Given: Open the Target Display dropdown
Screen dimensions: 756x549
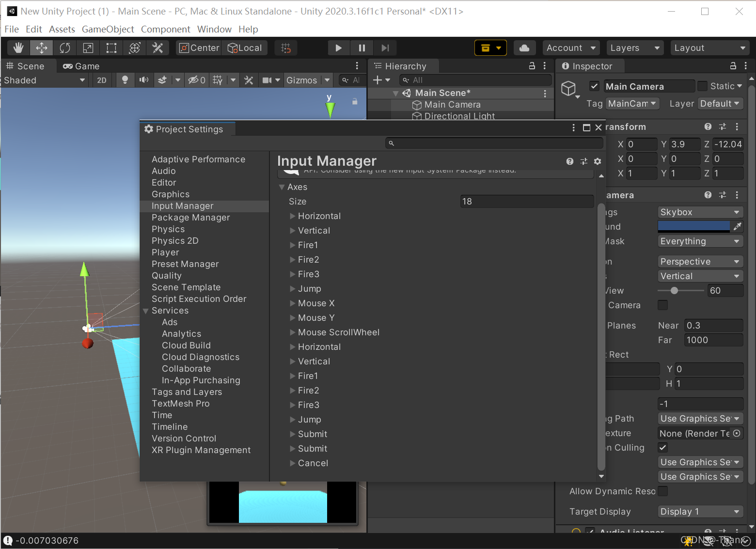Looking at the screenshot, I should 700,512.
